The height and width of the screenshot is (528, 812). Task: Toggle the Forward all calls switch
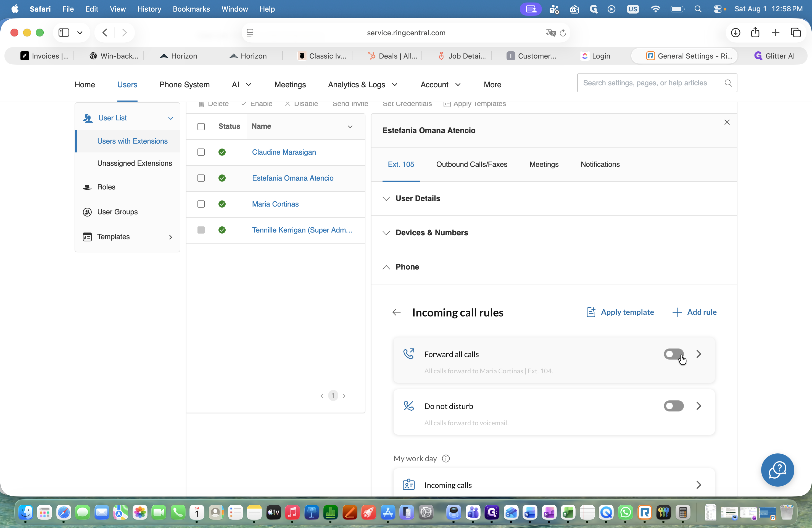click(673, 354)
